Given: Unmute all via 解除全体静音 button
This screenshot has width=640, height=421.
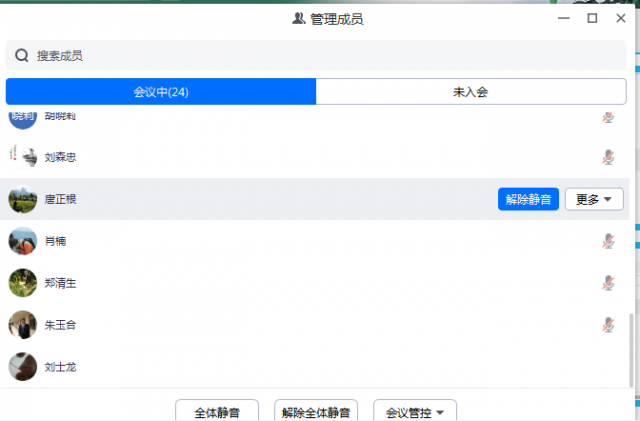Looking at the screenshot, I should coord(316,411).
